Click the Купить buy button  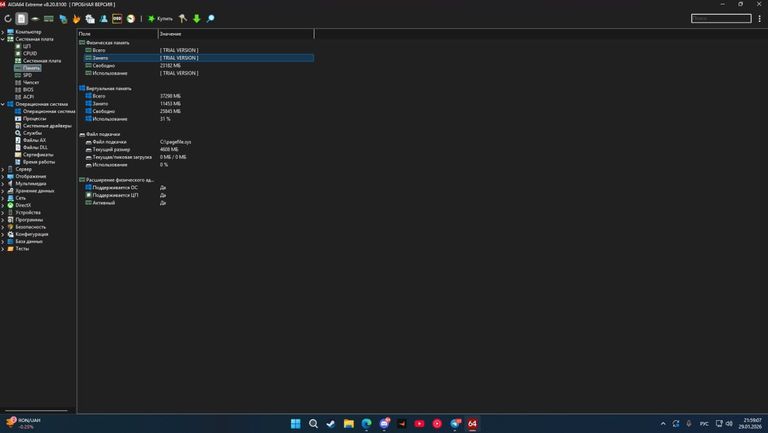click(x=160, y=19)
